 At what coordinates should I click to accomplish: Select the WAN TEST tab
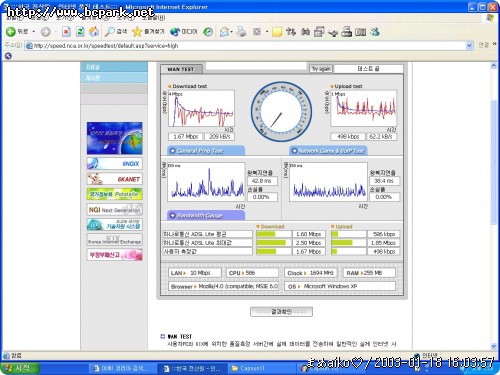pos(181,69)
